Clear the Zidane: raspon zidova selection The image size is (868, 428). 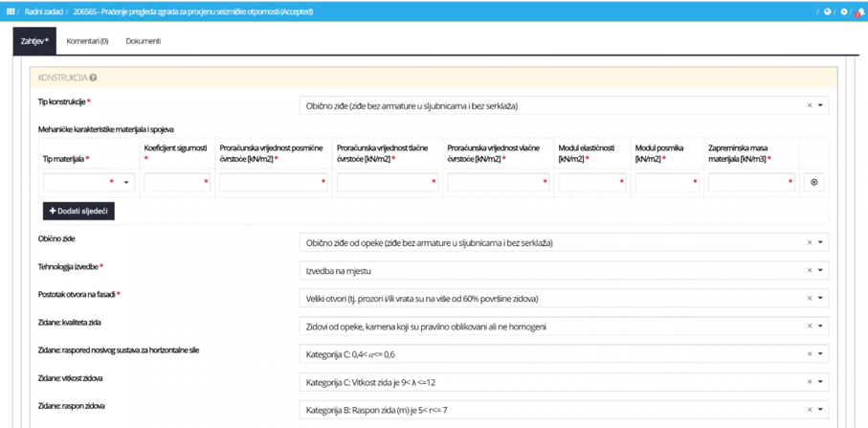pos(810,410)
